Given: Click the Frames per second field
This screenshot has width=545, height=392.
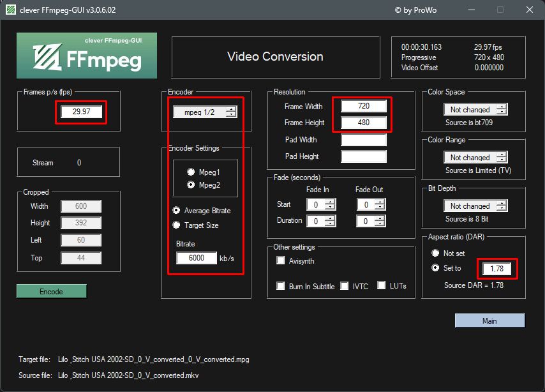Looking at the screenshot, I should (x=81, y=112).
